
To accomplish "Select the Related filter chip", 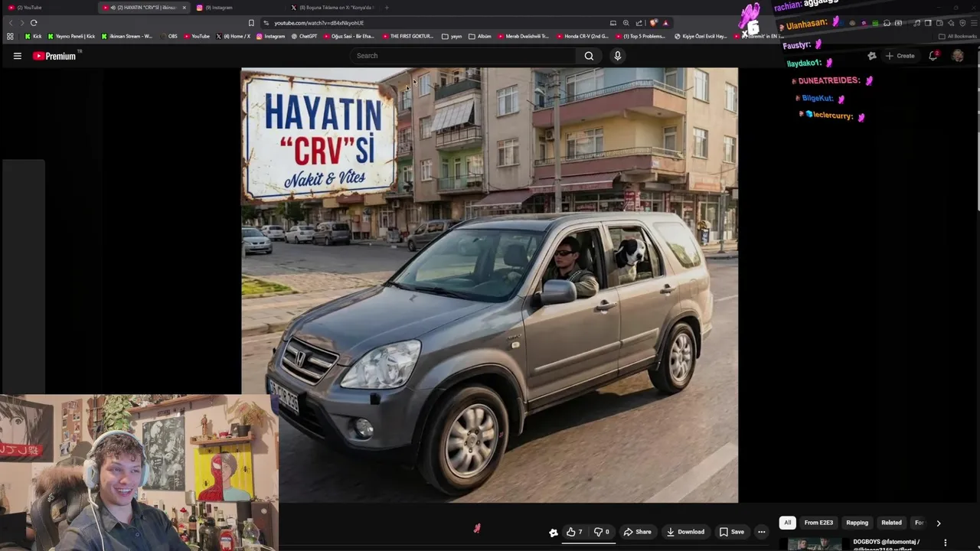I will (891, 523).
